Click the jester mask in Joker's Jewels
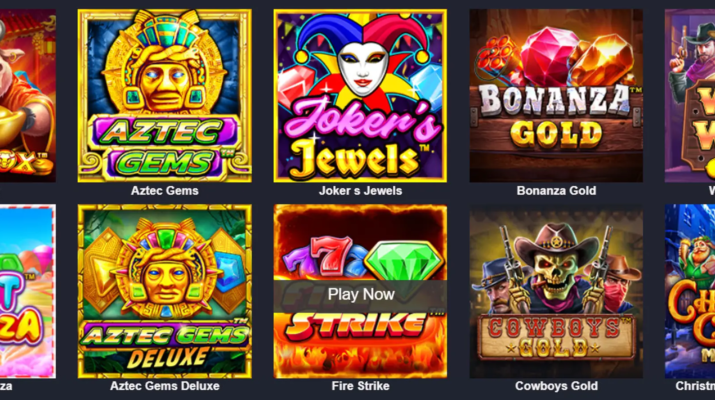The image size is (715, 400). click(x=363, y=68)
